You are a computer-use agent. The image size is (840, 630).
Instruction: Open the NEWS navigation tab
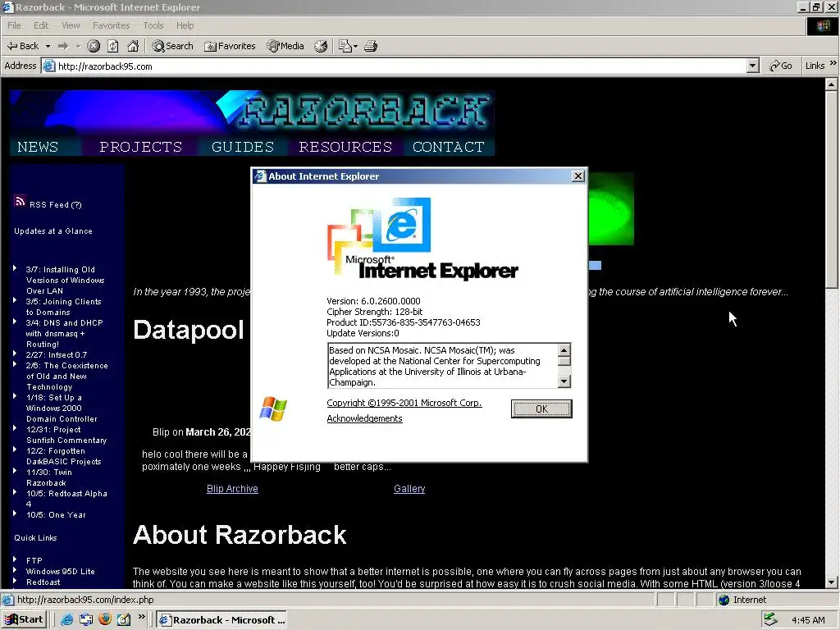pos(38,147)
